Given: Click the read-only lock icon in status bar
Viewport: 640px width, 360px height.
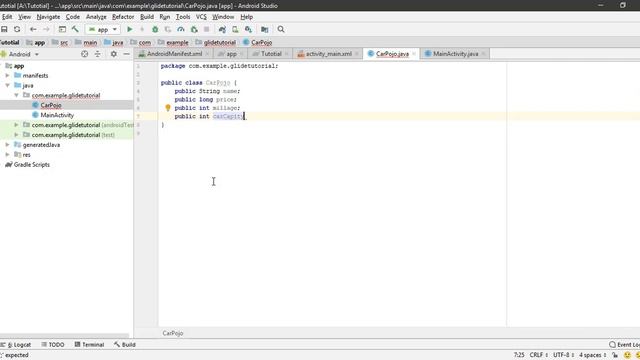Looking at the screenshot, I should 615,355.
